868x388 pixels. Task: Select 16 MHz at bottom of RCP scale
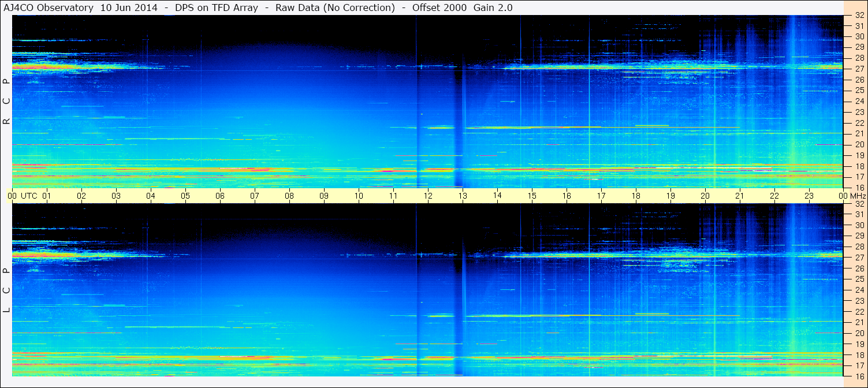coord(859,188)
